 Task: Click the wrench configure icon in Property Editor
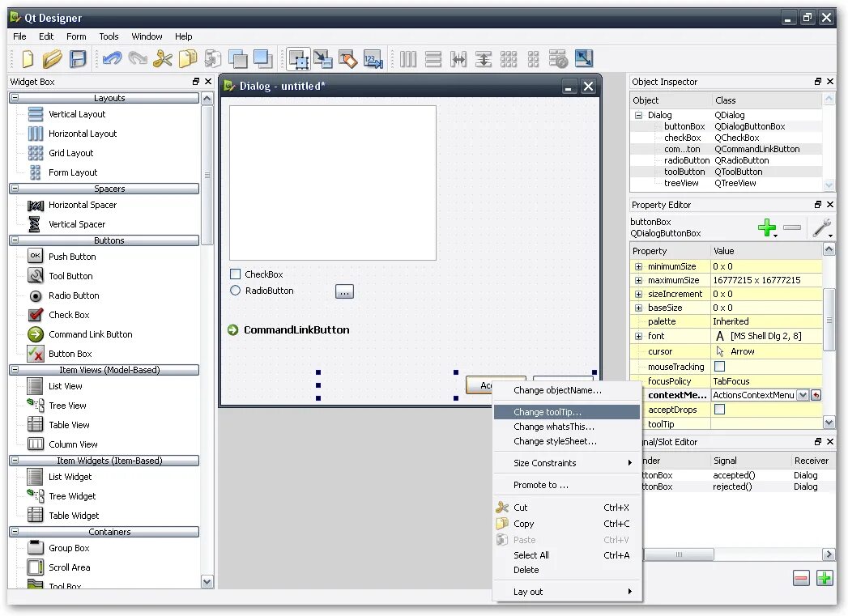click(822, 227)
